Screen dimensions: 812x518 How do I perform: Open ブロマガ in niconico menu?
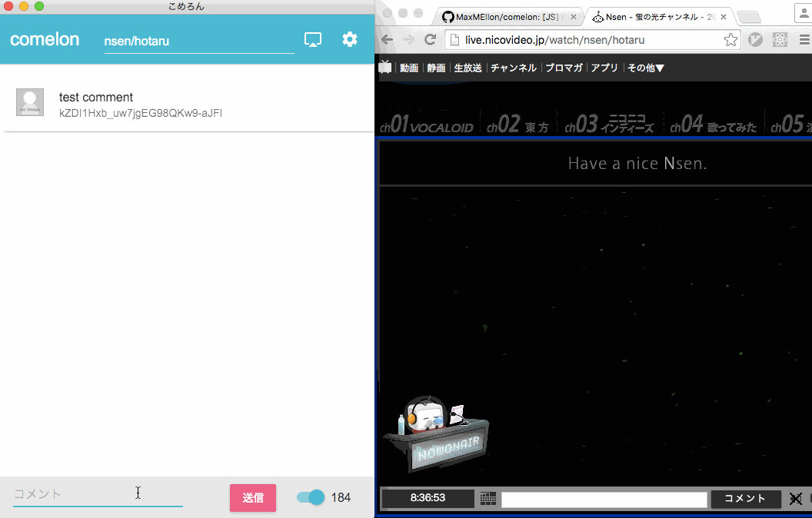[x=564, y=68]
